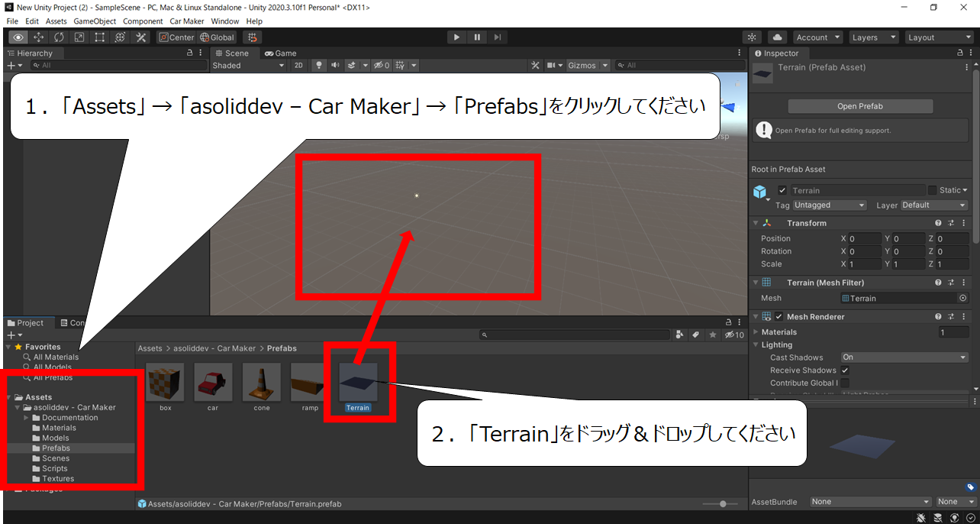Open the Shaded draw mode dropdown
Image resolution: width=980 pixels, height=524 pixels.
click(x=248, y=66)
